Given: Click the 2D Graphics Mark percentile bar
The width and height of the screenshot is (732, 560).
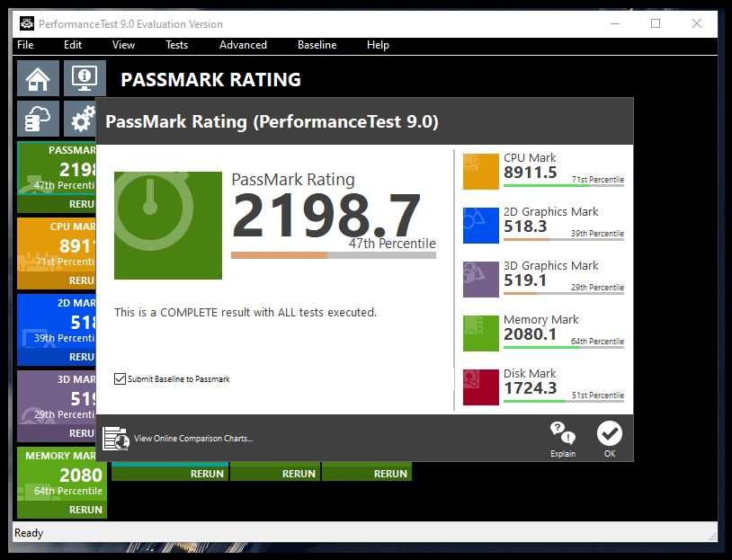Looking at the screenshot, I should pos(564,239).
